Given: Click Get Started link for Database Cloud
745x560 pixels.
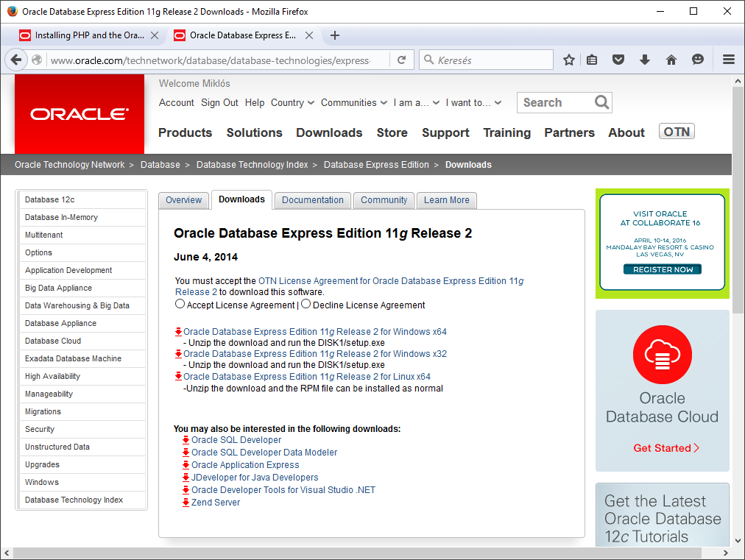Looking at the screenshot, I should pyautogui.click(x=666, y=448).
